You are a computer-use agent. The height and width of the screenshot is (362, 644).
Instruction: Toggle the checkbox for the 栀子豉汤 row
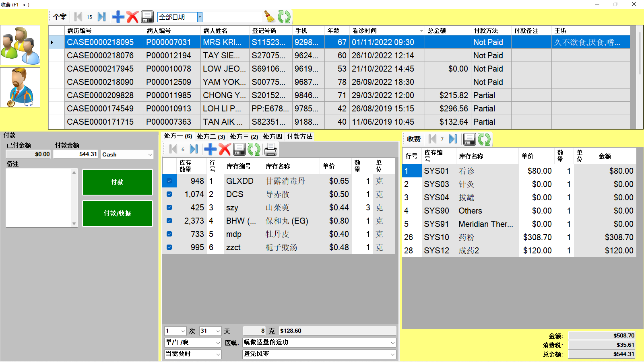click(x=169, y=247)
